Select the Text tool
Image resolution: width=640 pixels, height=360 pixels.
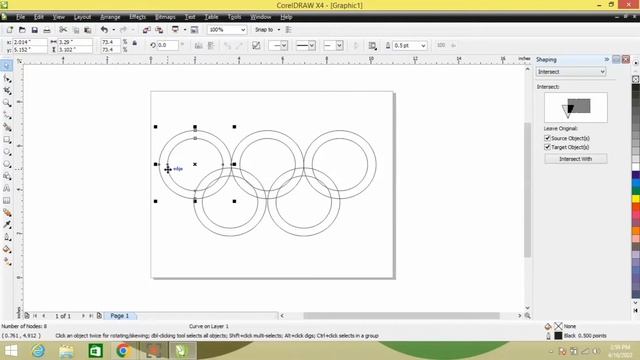(7, 189)
